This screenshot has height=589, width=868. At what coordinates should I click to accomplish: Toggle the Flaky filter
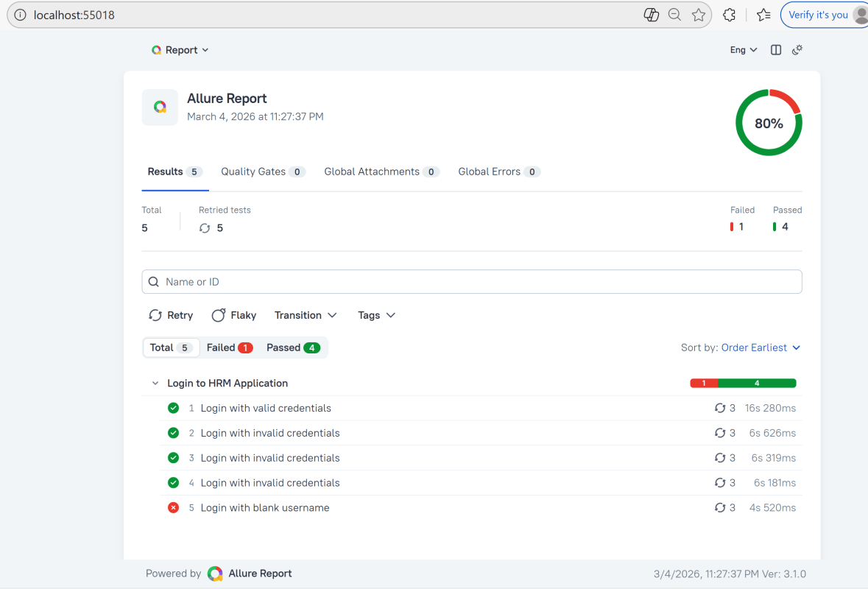tap(234, 315)
